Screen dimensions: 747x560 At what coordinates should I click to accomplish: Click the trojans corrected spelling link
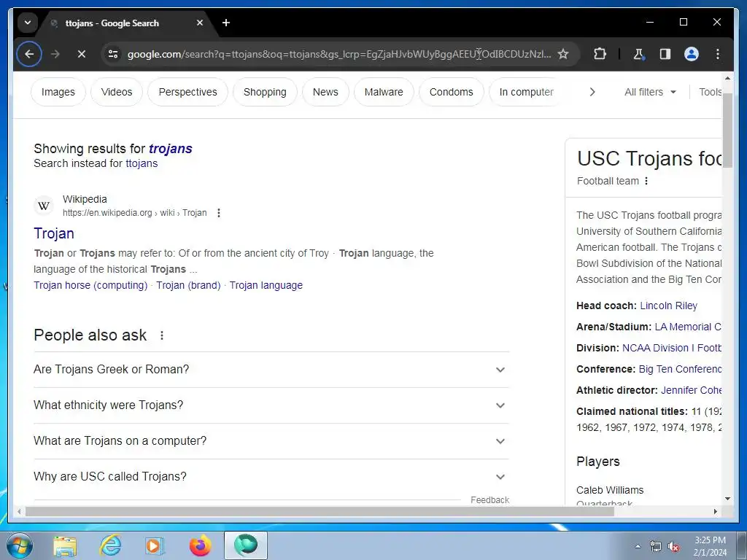[x=171, y=149]
